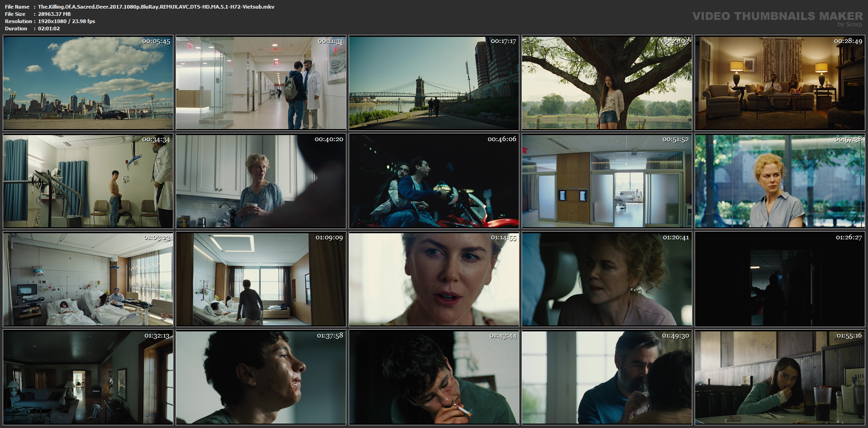Open the girl under tree thumbnail 00:23:03
This screenshot has height=428, width=868.
click(x=607, y=83)
